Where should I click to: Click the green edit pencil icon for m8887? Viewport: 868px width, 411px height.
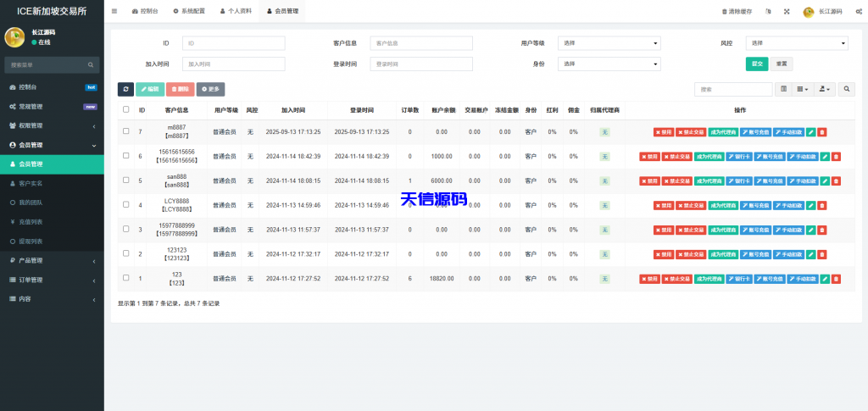(811, 132)
